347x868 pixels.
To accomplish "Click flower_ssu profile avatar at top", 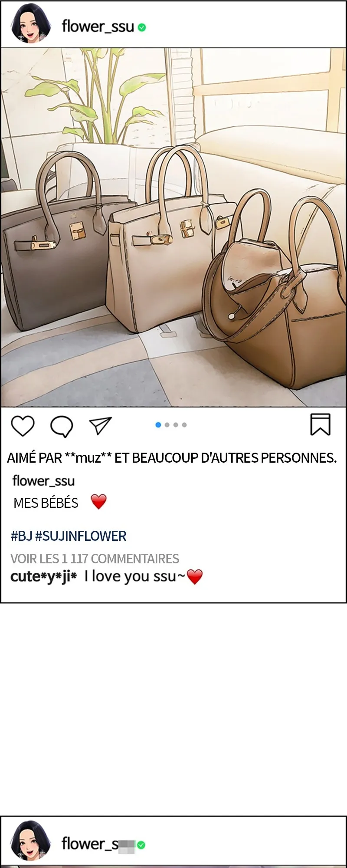I will click(31, 26).
